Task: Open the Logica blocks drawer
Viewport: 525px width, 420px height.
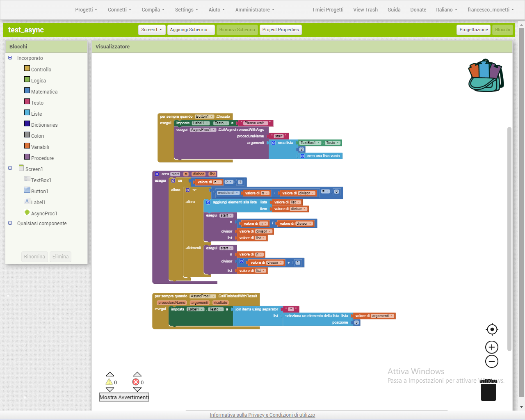Action: point(39,80)
